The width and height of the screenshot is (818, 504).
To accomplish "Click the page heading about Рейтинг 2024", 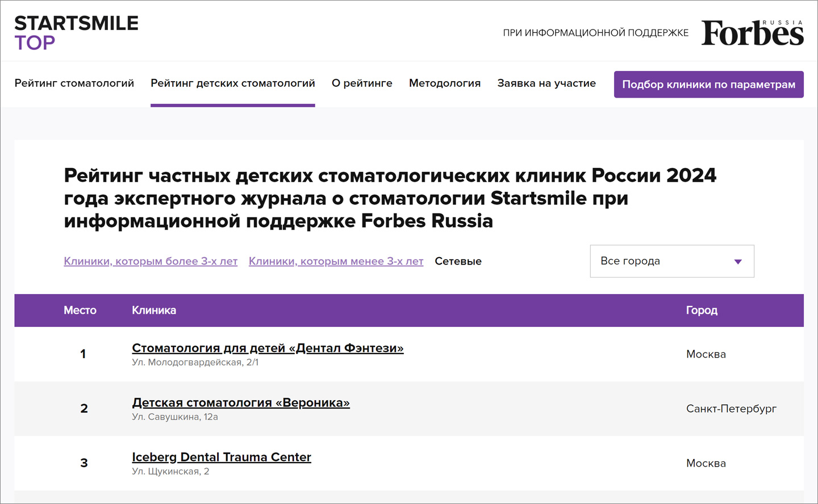I will coord(390,198).
